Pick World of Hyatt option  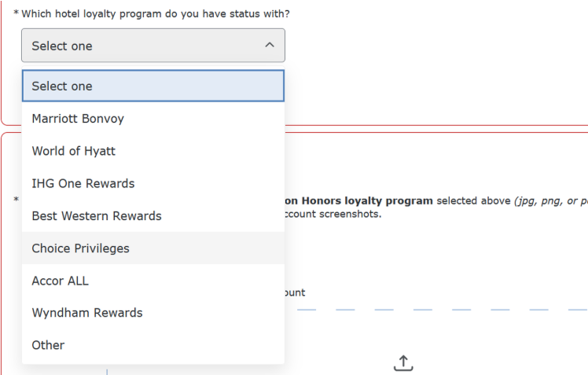click(x=153, y=151)
